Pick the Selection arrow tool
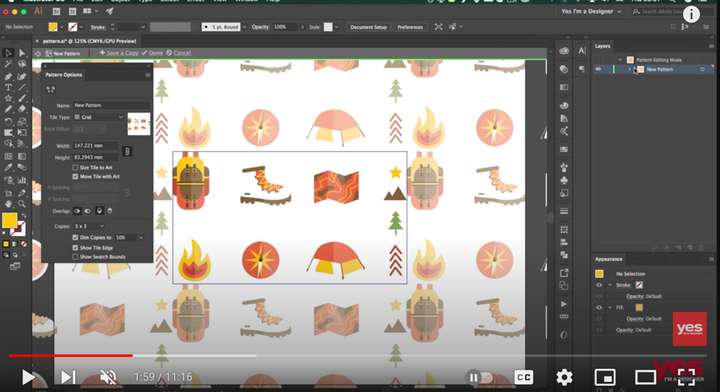720x392 pixels. coord(8,53)
